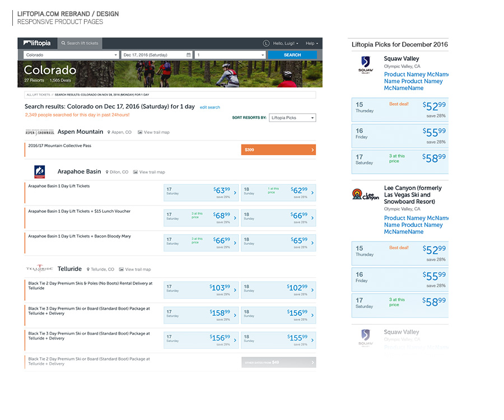The width and height of the screenshot is (504, 420).
Task: Click Aspen Mountain resort name
Action: (x=80, y=132)
